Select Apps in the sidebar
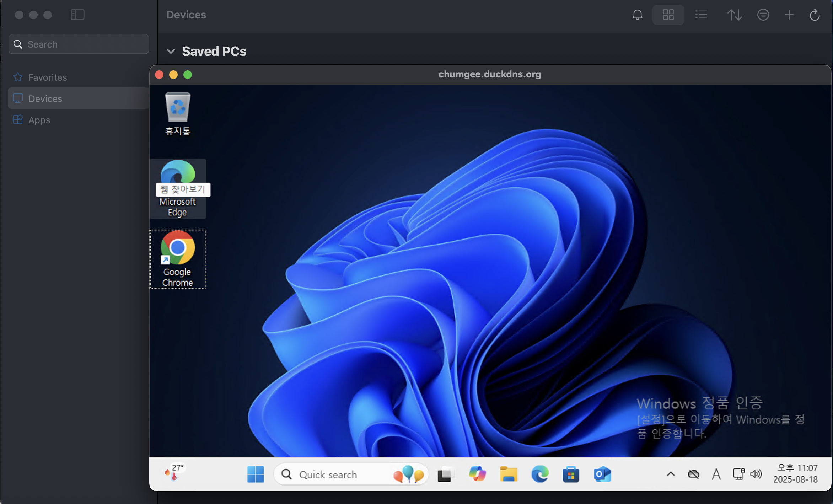 pyautogui.click(x=39, y=120)
